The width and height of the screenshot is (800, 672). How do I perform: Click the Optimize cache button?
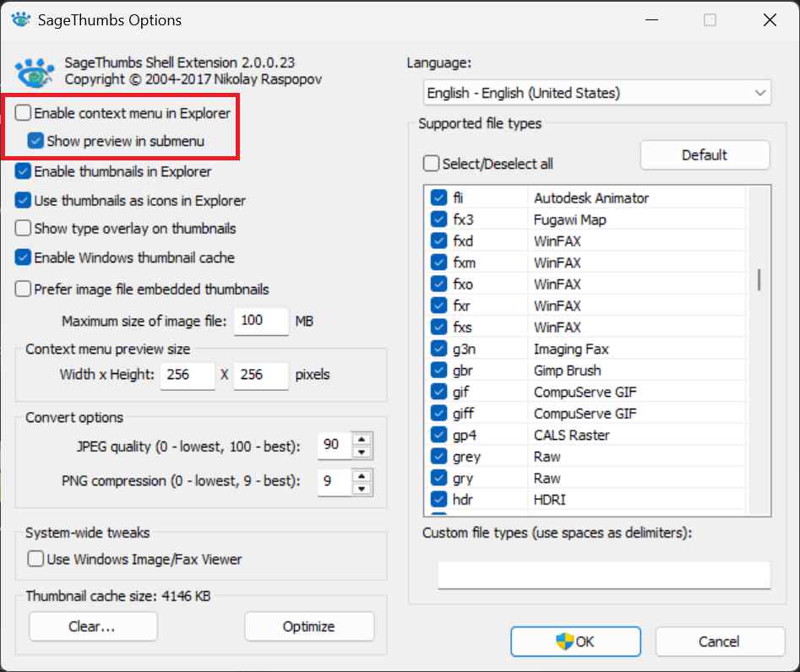coord(309,626)
